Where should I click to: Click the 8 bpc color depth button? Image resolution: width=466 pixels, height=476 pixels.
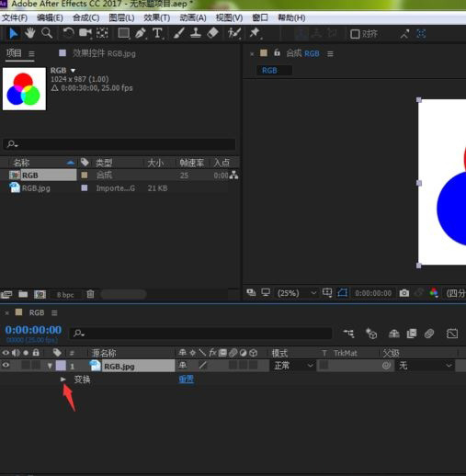tap(65, 295)
